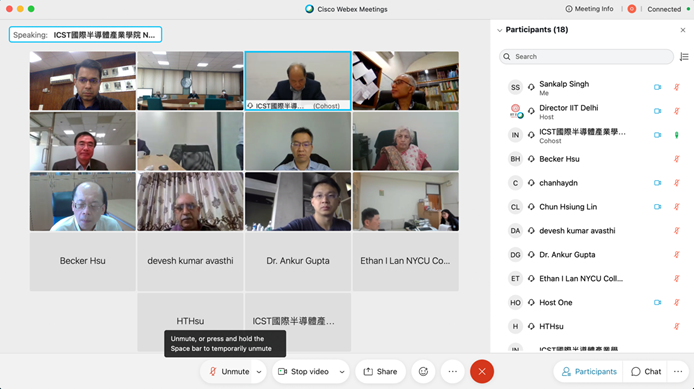This screenshot has height=389, width=694.
Task: Open Meeting Info
Action: click(589, 9)
